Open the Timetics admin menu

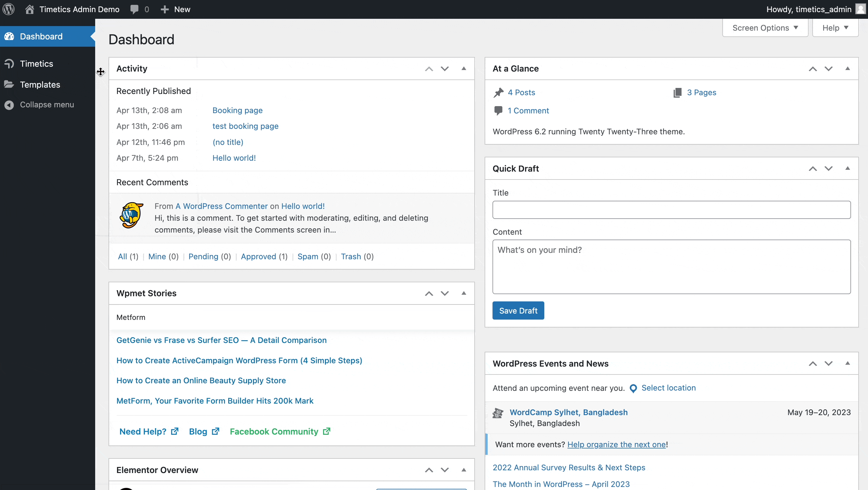tap(36, 63)
